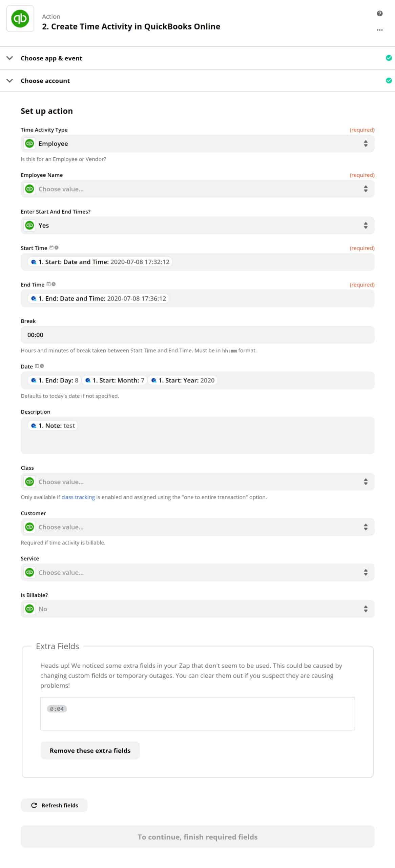Click the green checkmark beside Choose account
Viewport: 395px width, 868px height.
point(389,81)
